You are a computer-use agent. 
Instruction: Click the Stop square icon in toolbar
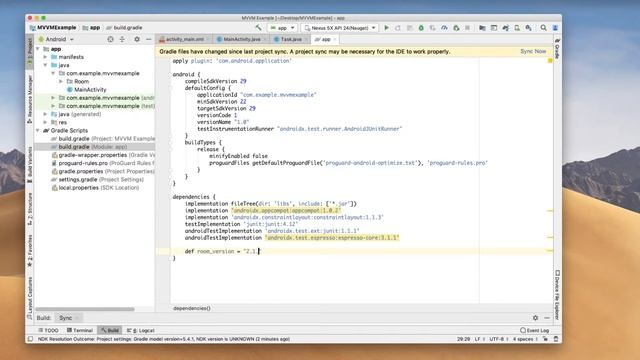pos(468,28)
